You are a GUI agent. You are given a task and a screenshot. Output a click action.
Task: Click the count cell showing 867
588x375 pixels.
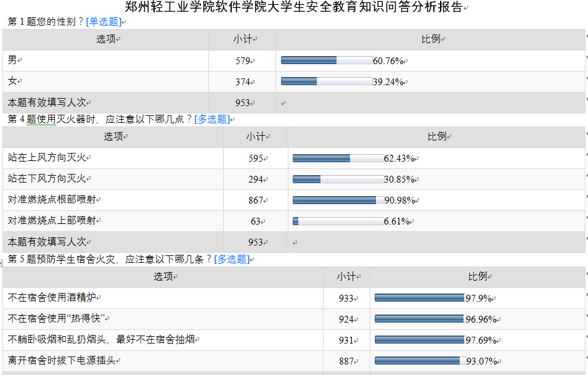pyautogui.click(x=256, y=200)
